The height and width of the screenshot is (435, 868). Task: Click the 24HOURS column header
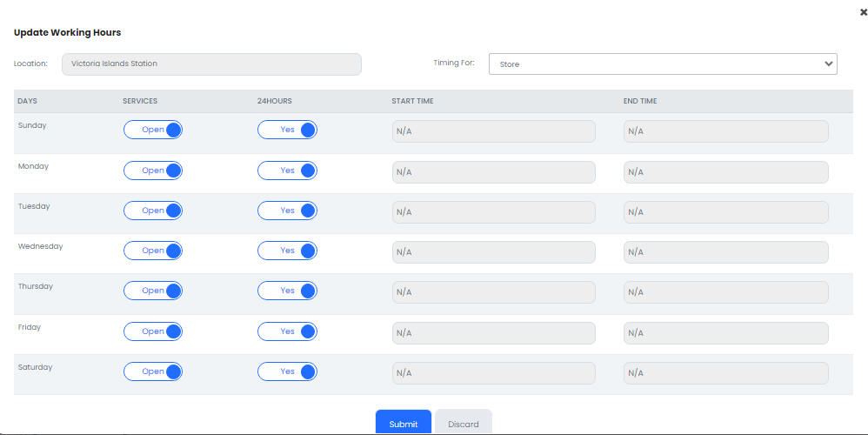[x=275, y=101]
